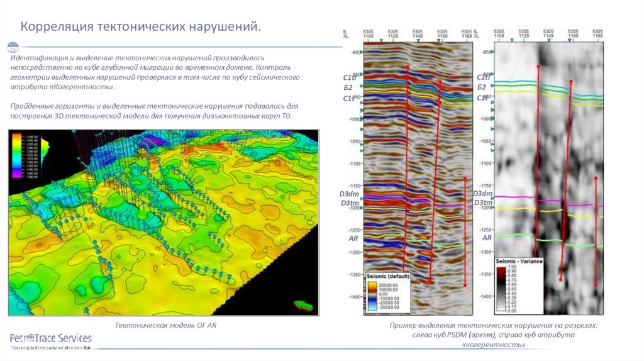This screenshot has width=644, height=361.
Task: Click the D3dm label beside the variance section
Action: tap(482, 194)
